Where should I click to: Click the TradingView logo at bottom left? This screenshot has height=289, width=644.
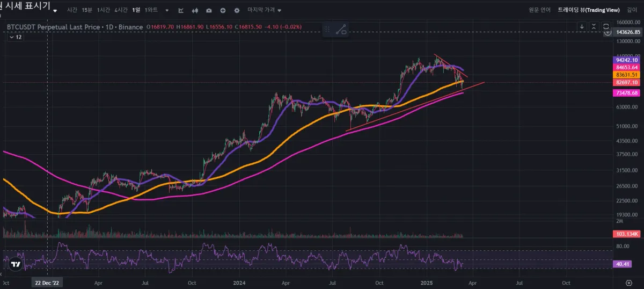tap(16, 264)
